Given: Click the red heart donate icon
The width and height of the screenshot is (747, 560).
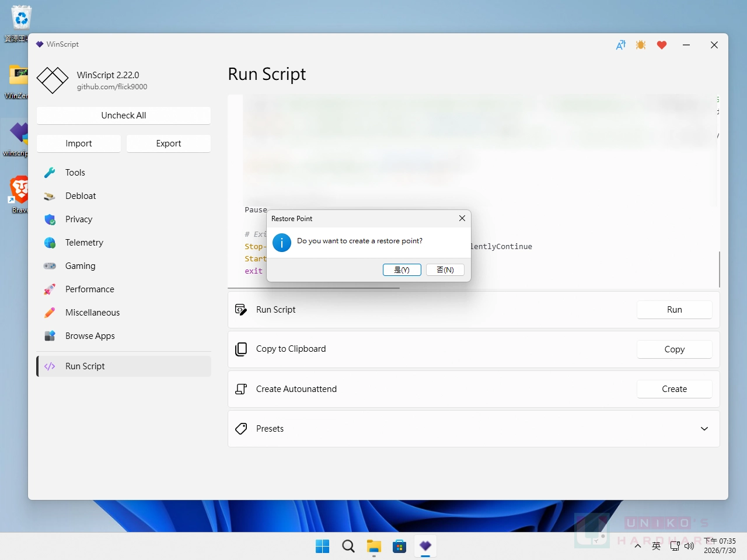Looking at the screenshot, I should [x=662, y=45].
